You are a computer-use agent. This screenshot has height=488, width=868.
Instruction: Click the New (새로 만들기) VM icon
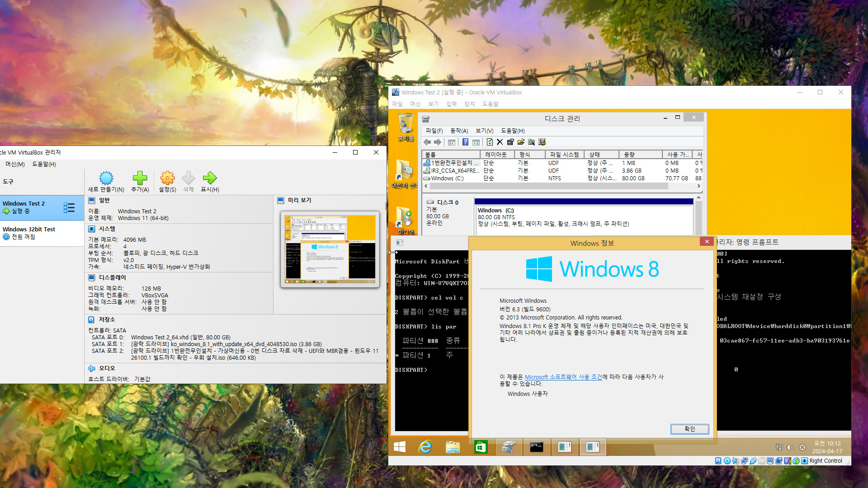coord(106,178)
